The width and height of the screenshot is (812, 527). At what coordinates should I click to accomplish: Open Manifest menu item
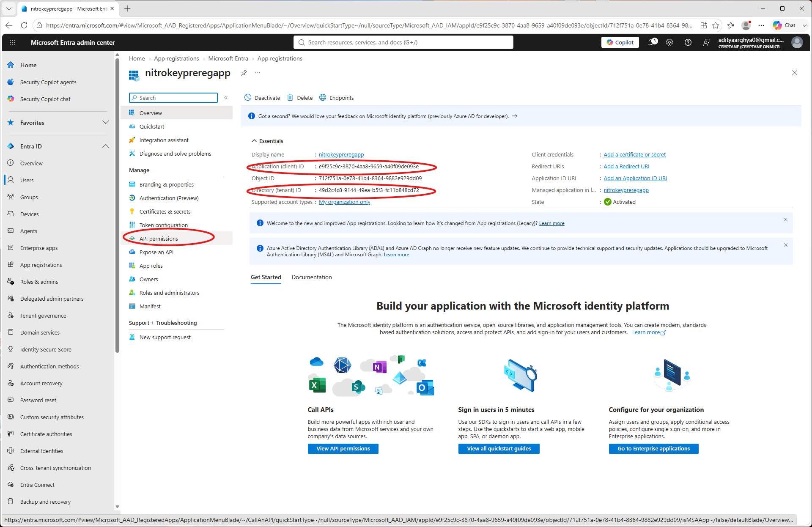pos(150,306)
